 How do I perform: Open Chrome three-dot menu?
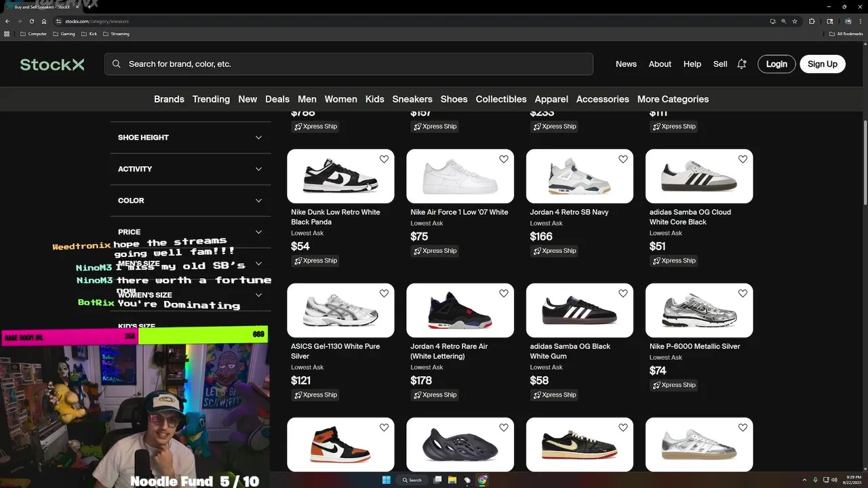tap(860, 21)
